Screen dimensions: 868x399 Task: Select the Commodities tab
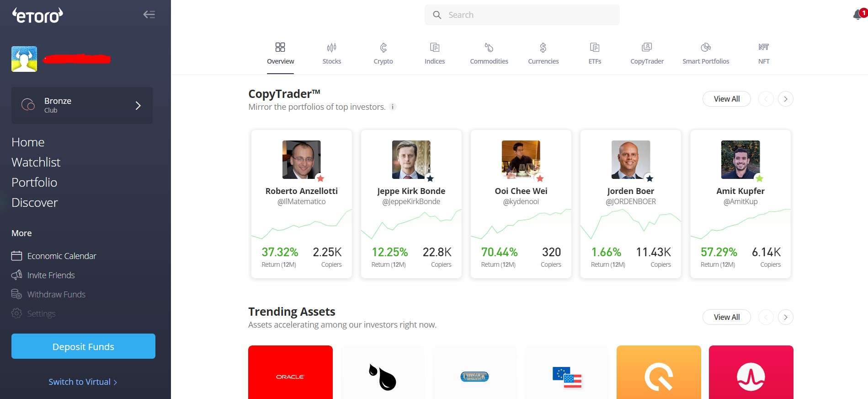[x=489, y=54]
